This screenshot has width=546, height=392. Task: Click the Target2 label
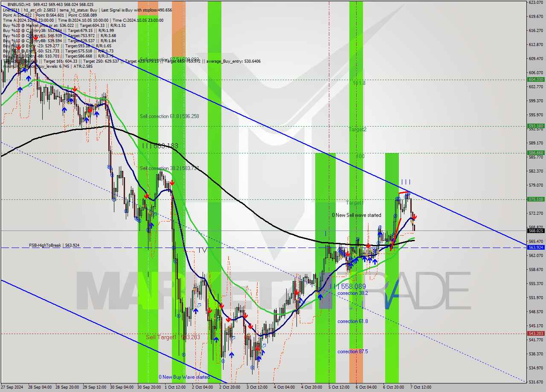(x=357, y=129)
